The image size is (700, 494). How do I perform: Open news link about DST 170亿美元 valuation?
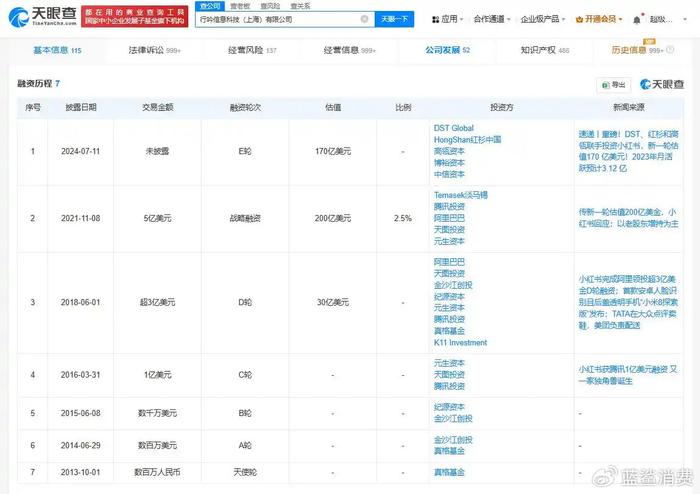click(629, 151)
